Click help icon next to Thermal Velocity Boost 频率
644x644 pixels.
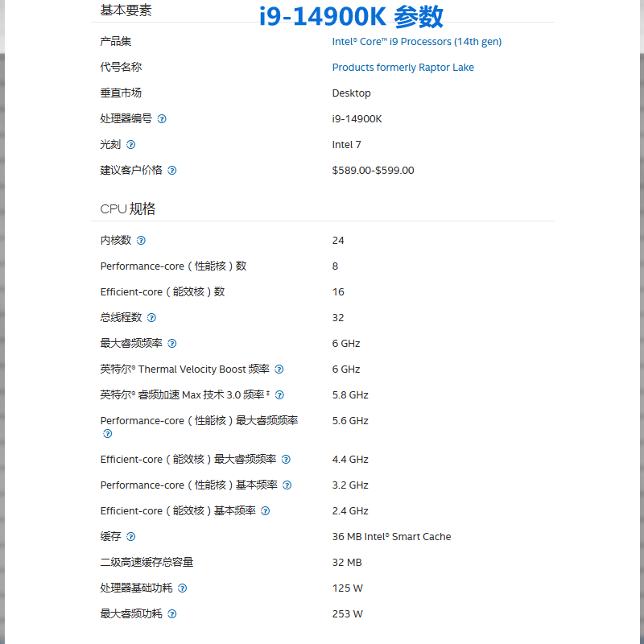(x=279, y=369)
